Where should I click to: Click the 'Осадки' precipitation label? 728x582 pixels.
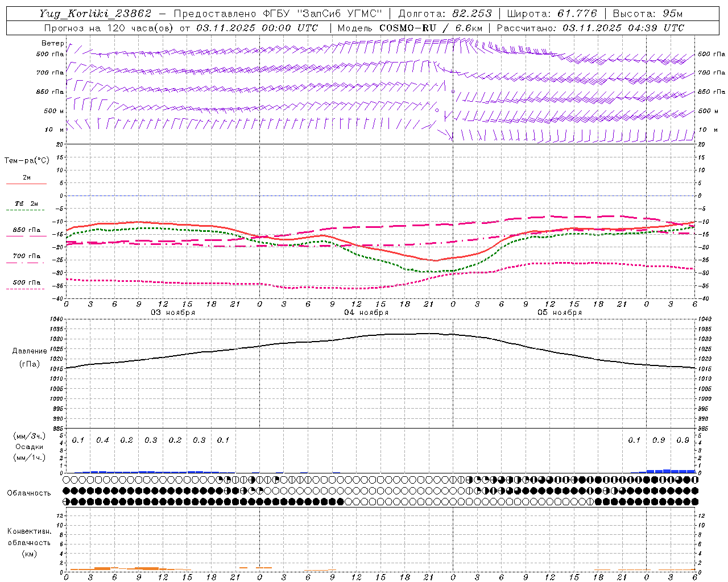[x=30, y=447]
